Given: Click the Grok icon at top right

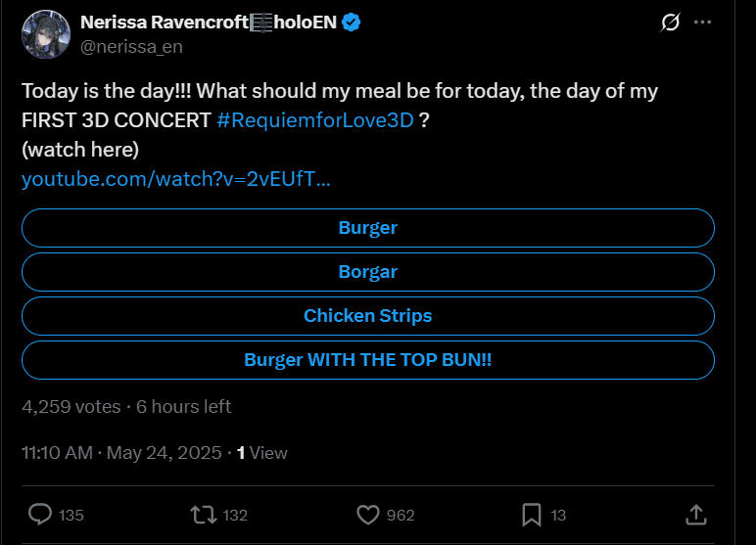Looking at the screenshot, I should pyautogui.click(x=671, y=23).
